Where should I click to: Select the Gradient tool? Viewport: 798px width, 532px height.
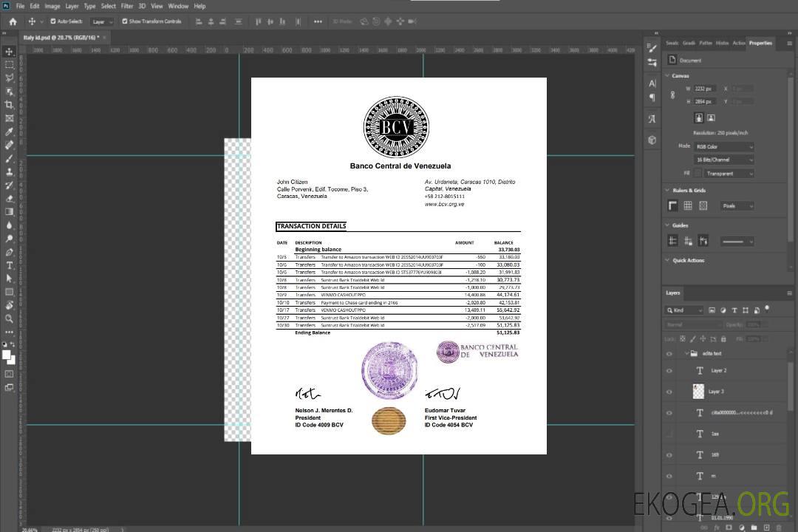9,212
